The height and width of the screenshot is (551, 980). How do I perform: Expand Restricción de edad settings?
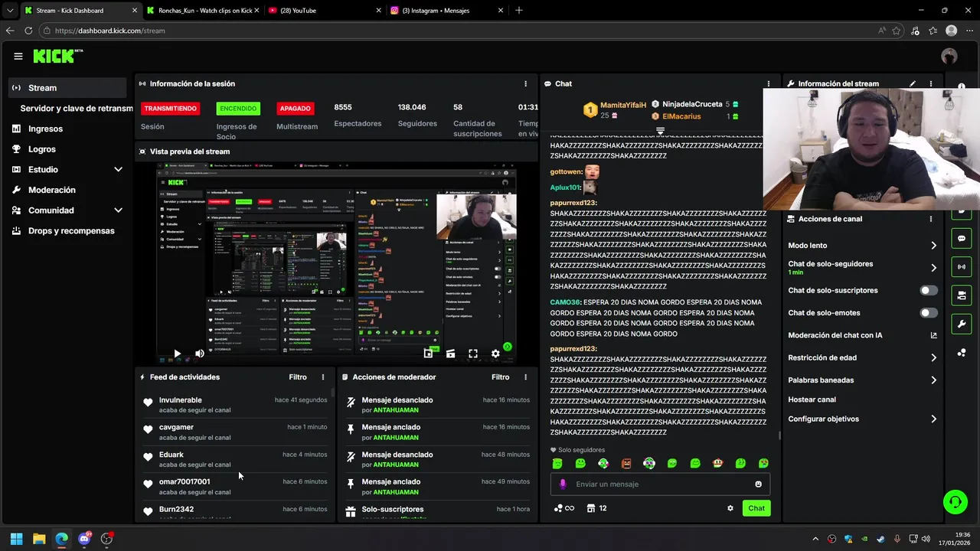click(933, 357)
